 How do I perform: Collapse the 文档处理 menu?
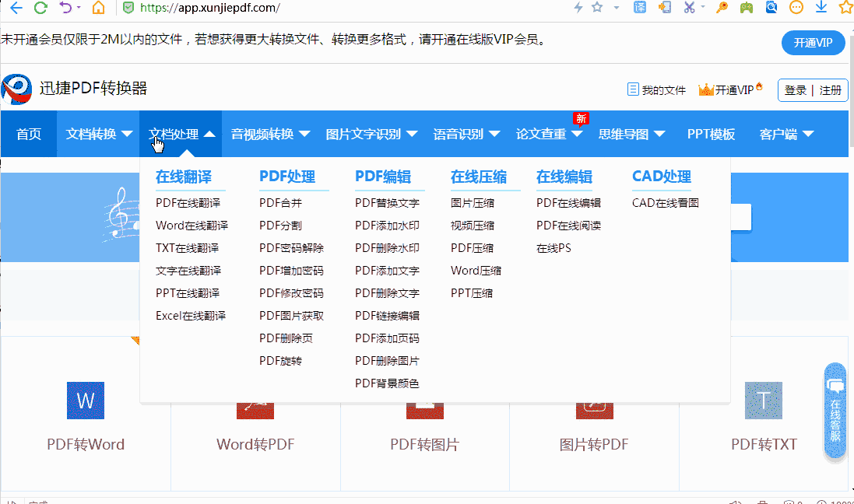click(x=181, y=134)
